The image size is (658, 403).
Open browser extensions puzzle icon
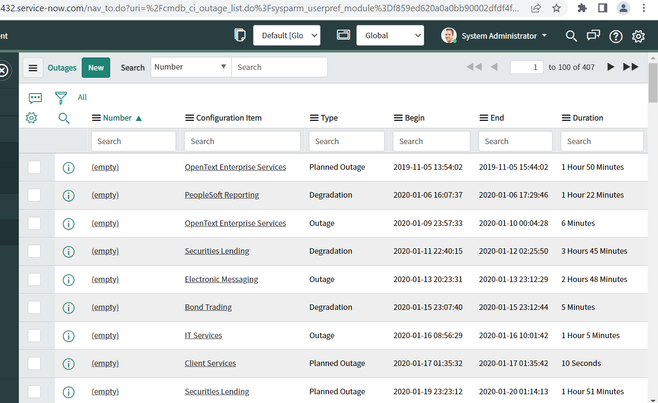point(582,8)
